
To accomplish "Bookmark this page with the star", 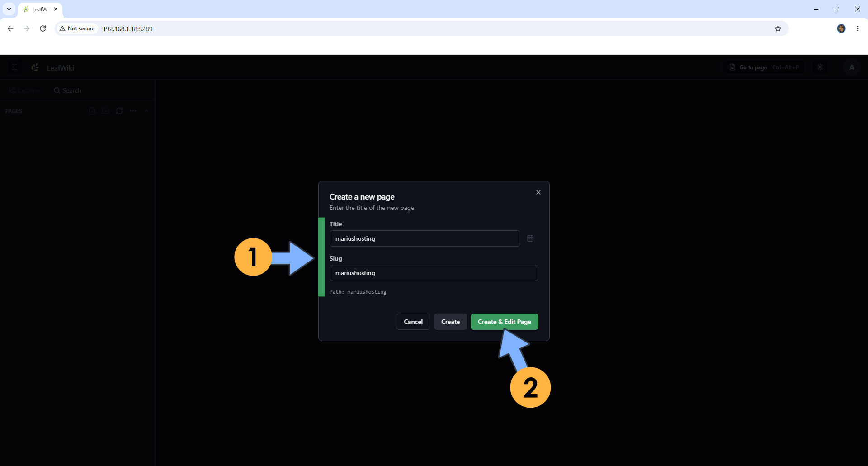I will click(778, 29).
